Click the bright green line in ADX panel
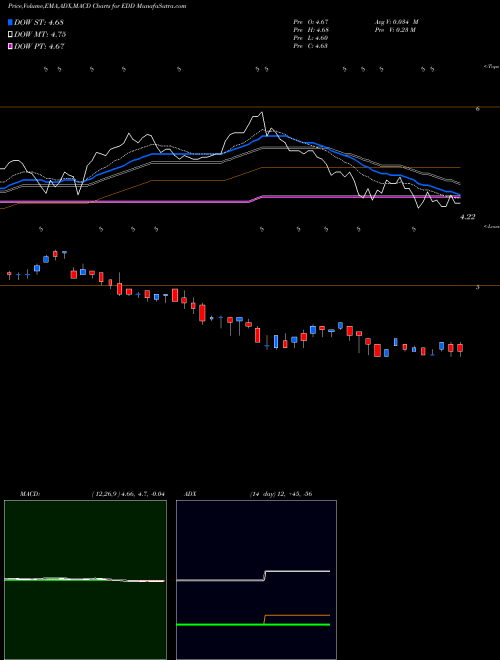500x660 pixels. click(253, 625)
